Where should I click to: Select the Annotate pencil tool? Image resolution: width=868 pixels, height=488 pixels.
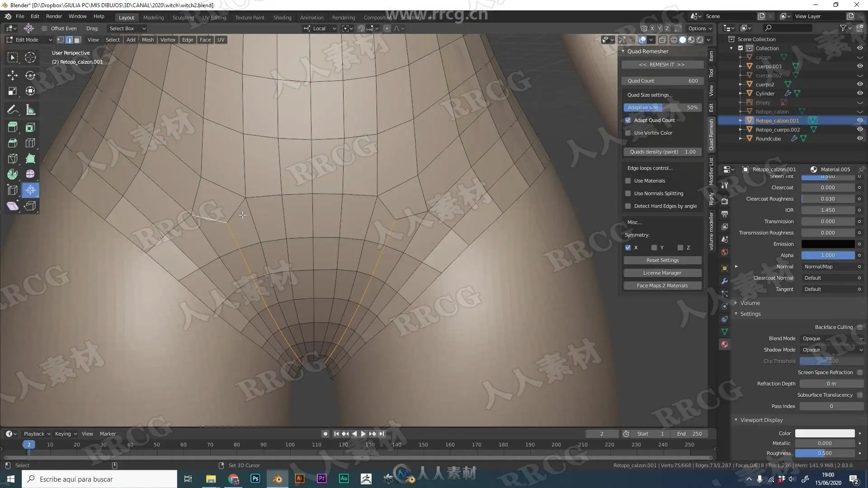(x=13, y=110)
